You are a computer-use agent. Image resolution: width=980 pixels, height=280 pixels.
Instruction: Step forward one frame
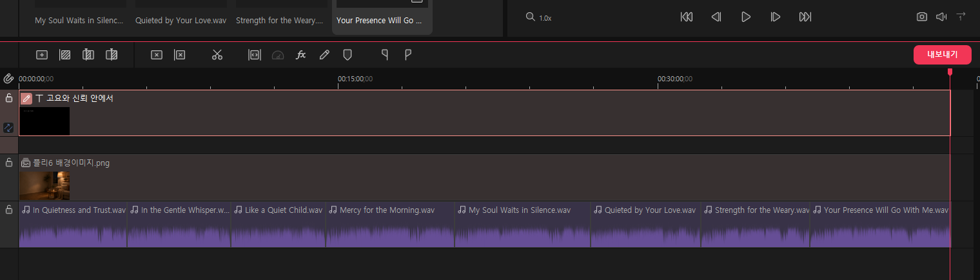pos(776,17)
